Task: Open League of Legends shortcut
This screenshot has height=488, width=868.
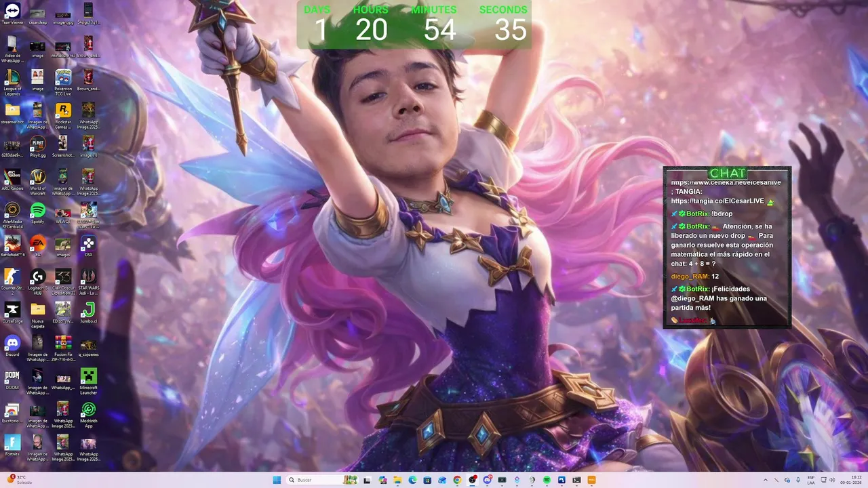Action: point(12,82)
